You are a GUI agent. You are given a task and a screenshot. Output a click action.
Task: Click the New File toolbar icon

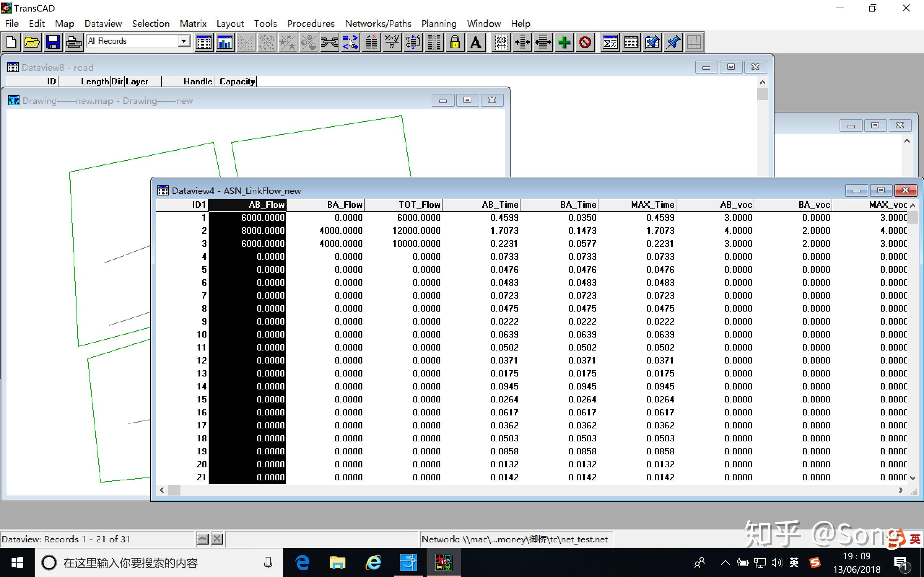tap(12, 42)
